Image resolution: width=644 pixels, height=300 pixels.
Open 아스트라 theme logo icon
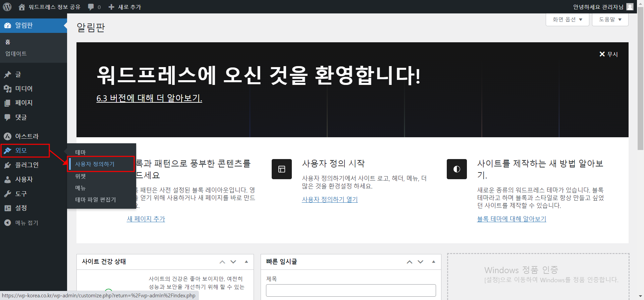[7, 136]
